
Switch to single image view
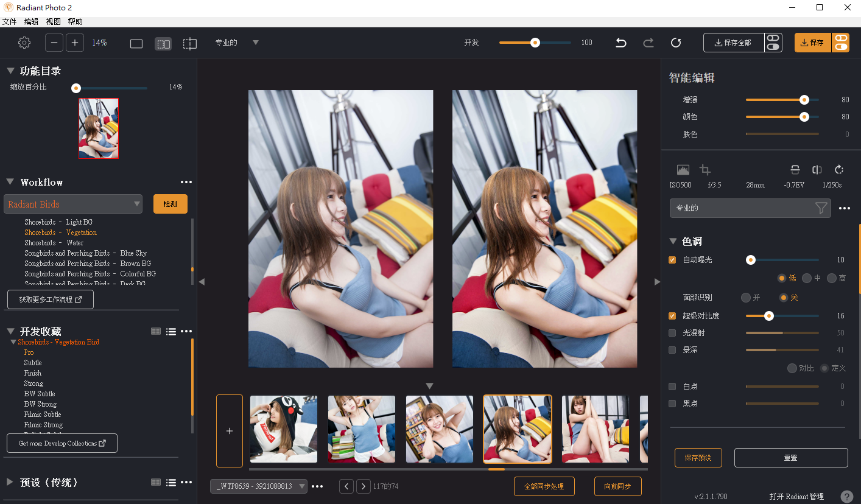tap(136, 43)
